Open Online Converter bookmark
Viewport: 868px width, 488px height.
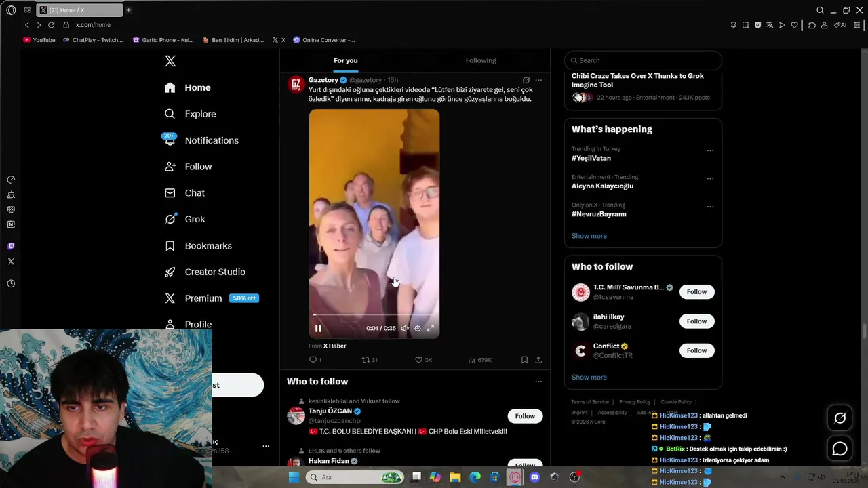point(323,40)
